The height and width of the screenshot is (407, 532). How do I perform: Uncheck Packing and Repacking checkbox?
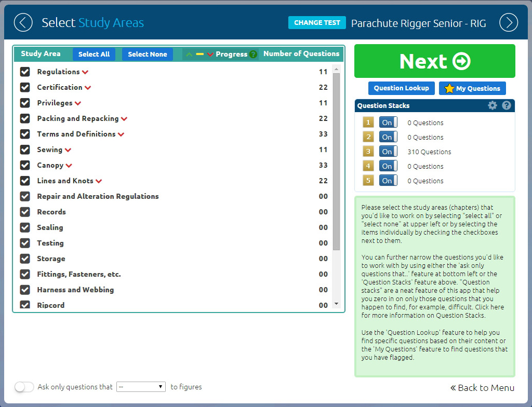tap(25, 118)
